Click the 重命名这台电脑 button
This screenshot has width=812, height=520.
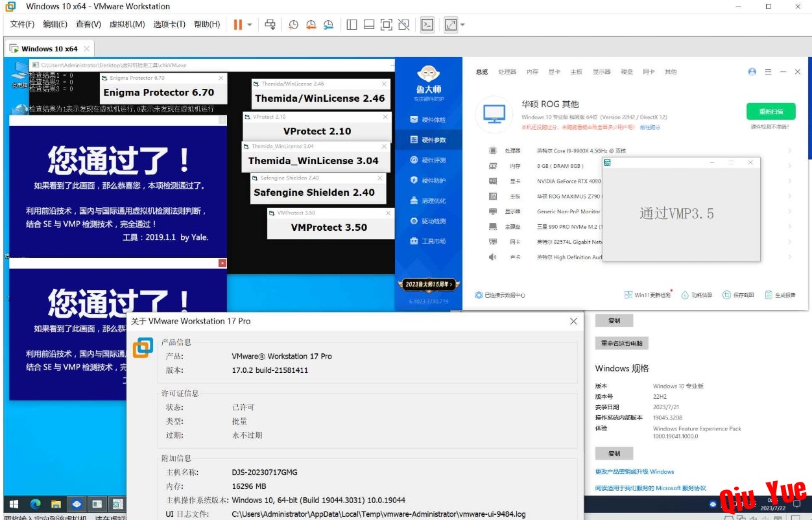[x=623, y=343]
